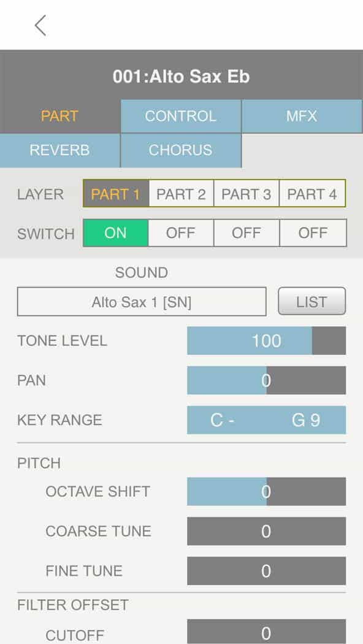Viewport: 363px width, 644px height.
Task: Click the OCTAVE SHIFT slider
Action: [267, 491]
